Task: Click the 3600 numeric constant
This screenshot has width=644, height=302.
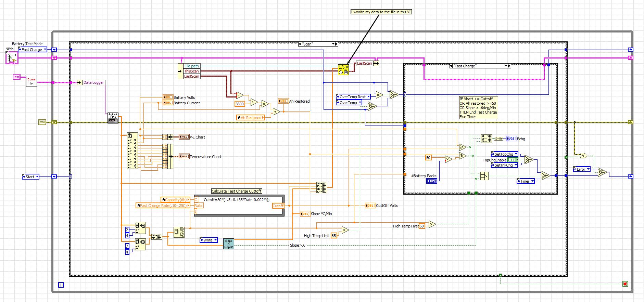Action: tap(240, 104)
